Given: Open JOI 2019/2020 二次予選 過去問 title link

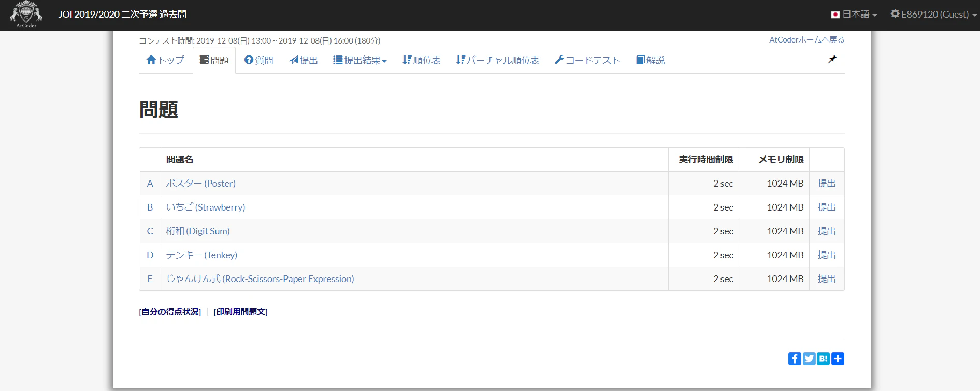Looking at the screenshot, I should 122,15.
